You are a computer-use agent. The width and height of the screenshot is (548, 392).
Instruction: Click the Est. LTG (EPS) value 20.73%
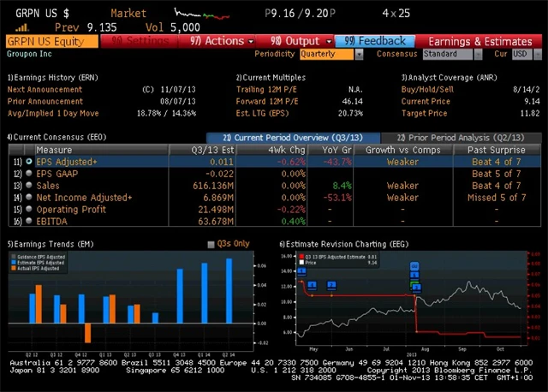[350, 113]
